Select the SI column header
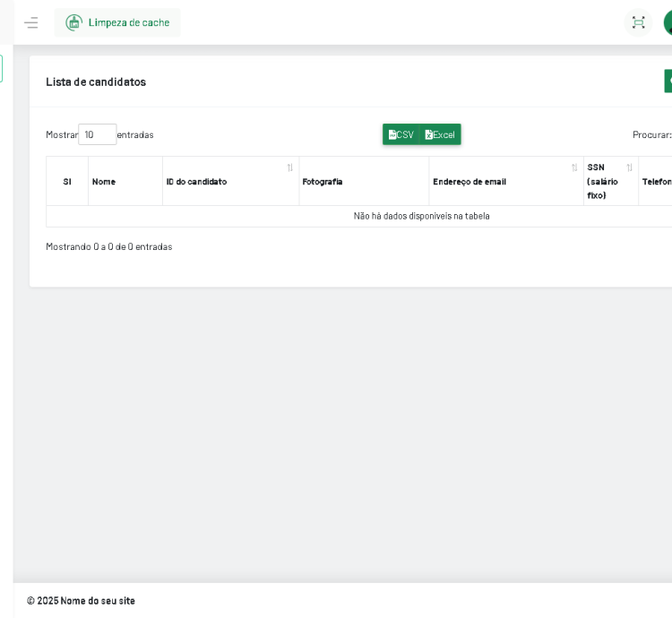Screen dimensions: 672x618 (x=67, y=182)
